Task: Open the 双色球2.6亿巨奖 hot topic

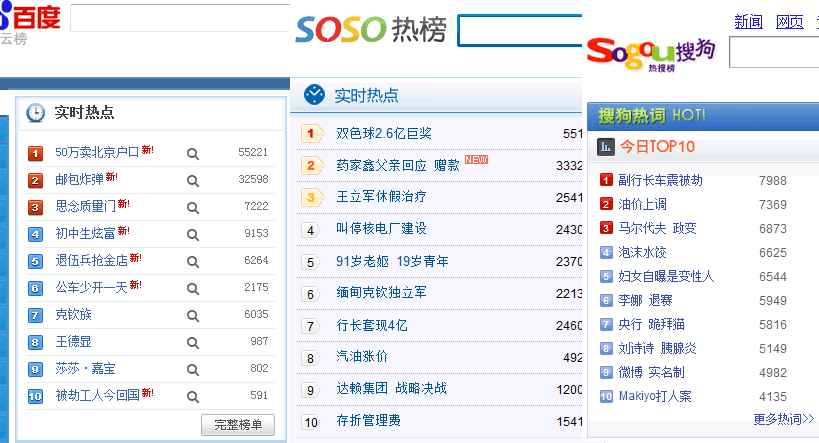Action: pyautogui.click(x=384, y=133)
